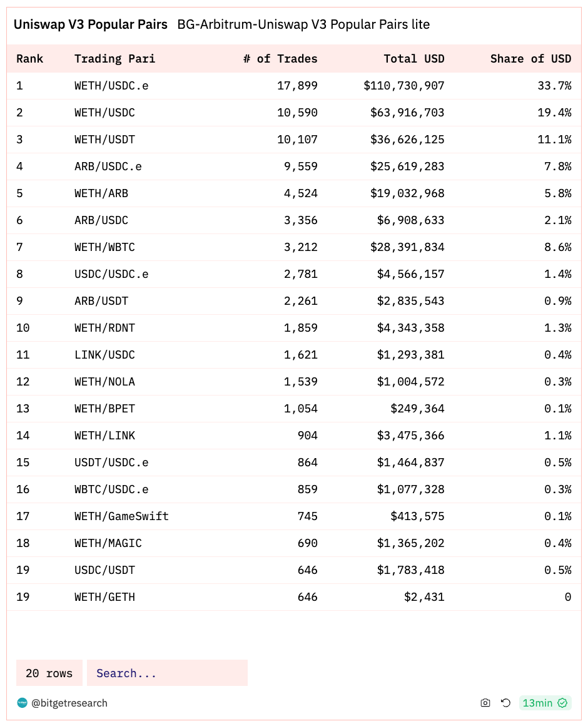Open the Uniswap V3 Popular Pairs title
The image size is (588, 726).
click(91, 24)
